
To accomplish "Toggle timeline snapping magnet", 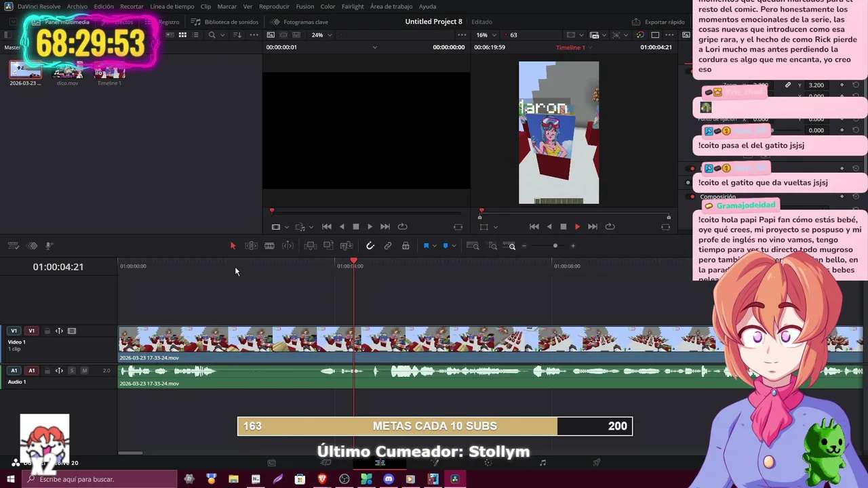I will (x=370, y=246).
